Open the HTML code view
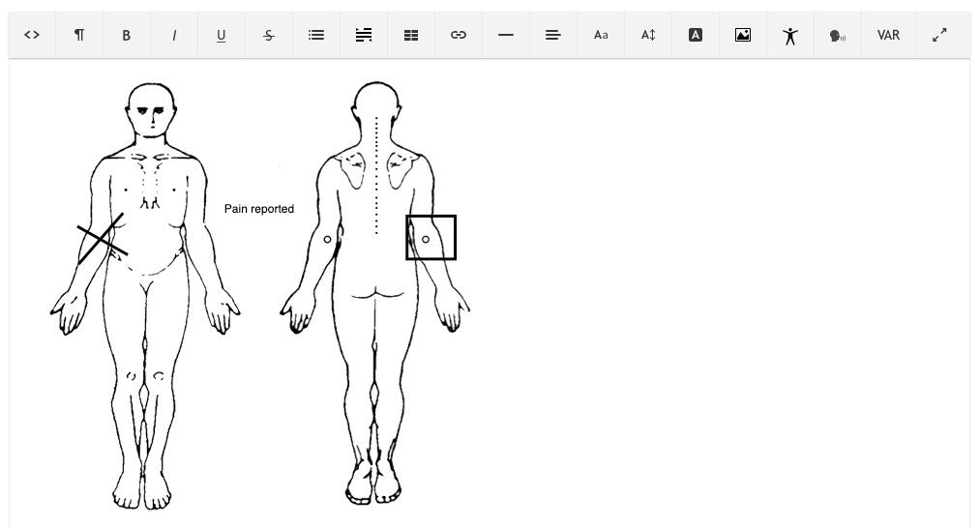980x528 pixels. click(32, 35)
